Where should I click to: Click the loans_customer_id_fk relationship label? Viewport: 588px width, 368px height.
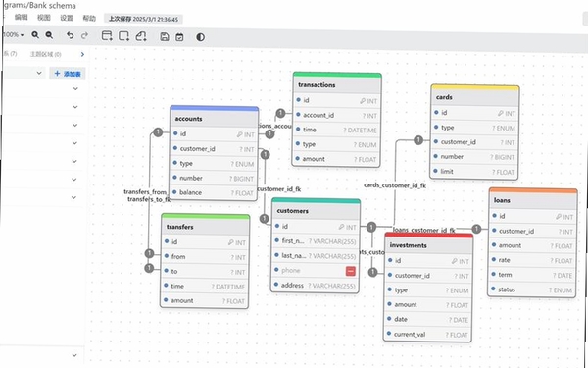pos(424,230)
